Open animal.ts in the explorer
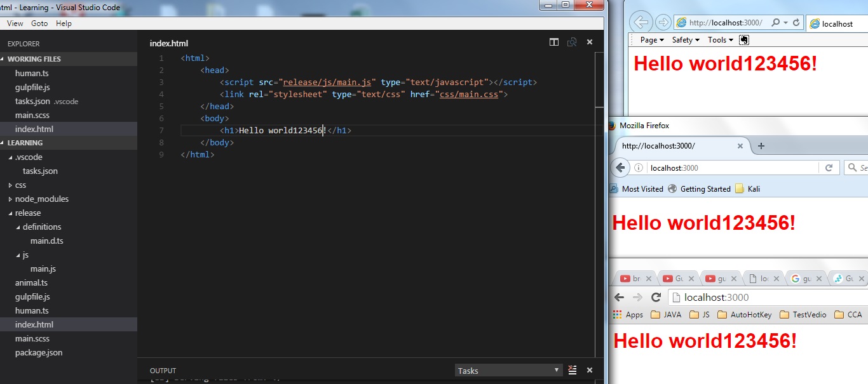Viewport: 868px width, 384px height. click(x=69, y=282)
